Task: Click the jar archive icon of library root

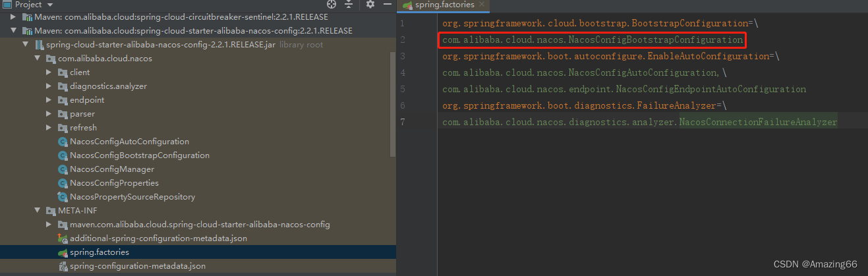Action: [x=39, y=45]
